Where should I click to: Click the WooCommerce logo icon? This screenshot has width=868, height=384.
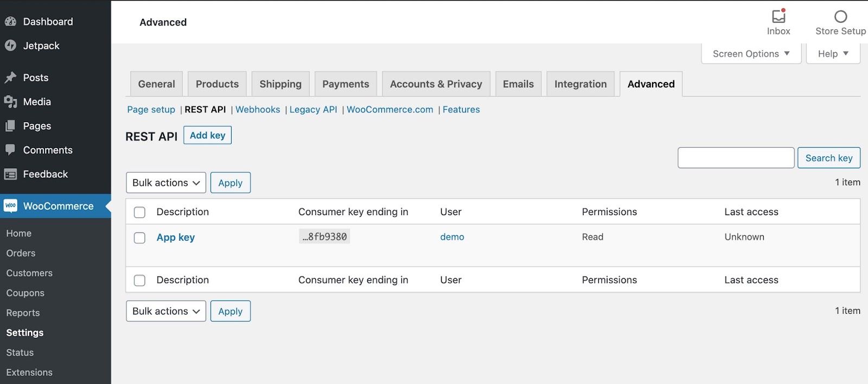[x=10, y=206]
